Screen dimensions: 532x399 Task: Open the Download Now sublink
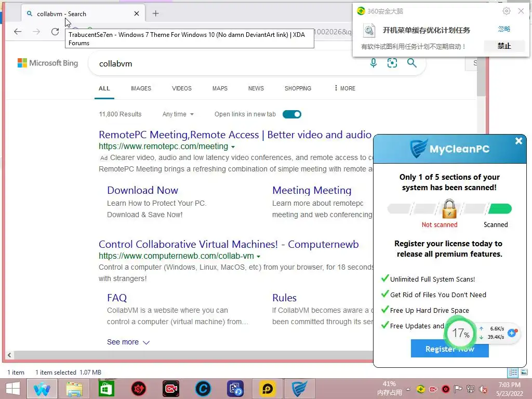pyautogui.click(x=142, y=190)
